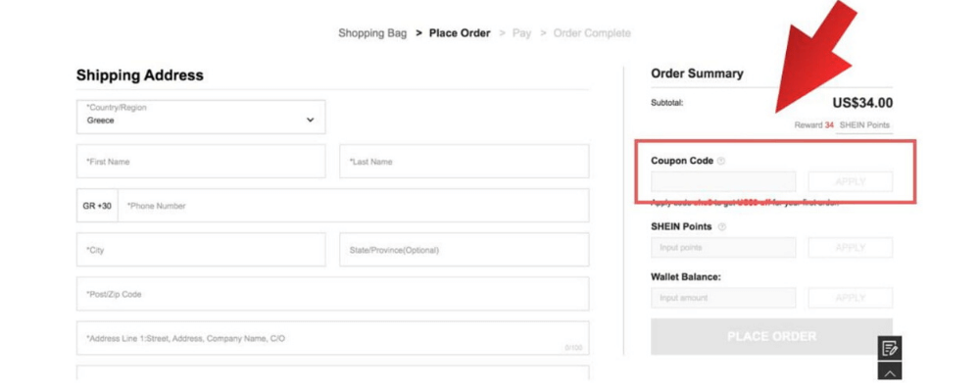Open the SHEIN Points reward link
Image resolution: width=980 pixels, height=392 pixels.
click(x=864, y=125)
